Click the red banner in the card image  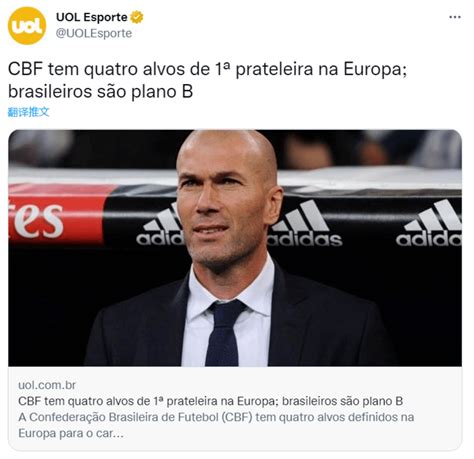pos(57,213)
